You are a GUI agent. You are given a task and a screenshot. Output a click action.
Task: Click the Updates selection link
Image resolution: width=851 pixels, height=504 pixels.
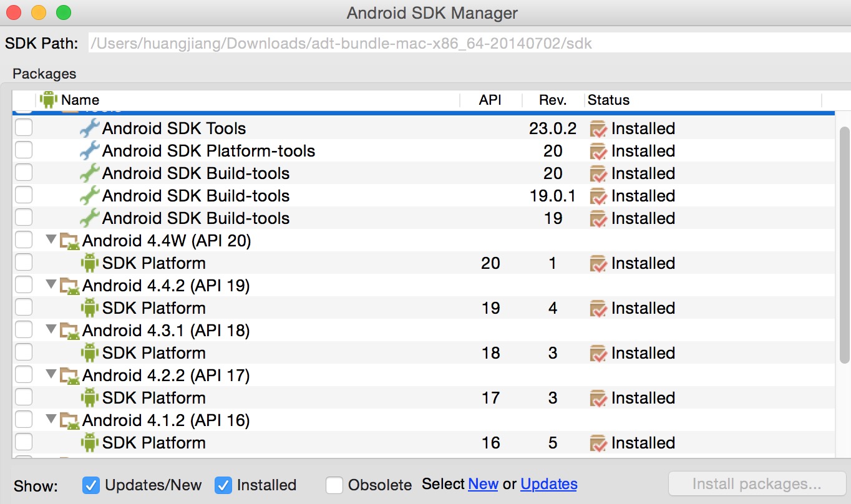(549, 484)
